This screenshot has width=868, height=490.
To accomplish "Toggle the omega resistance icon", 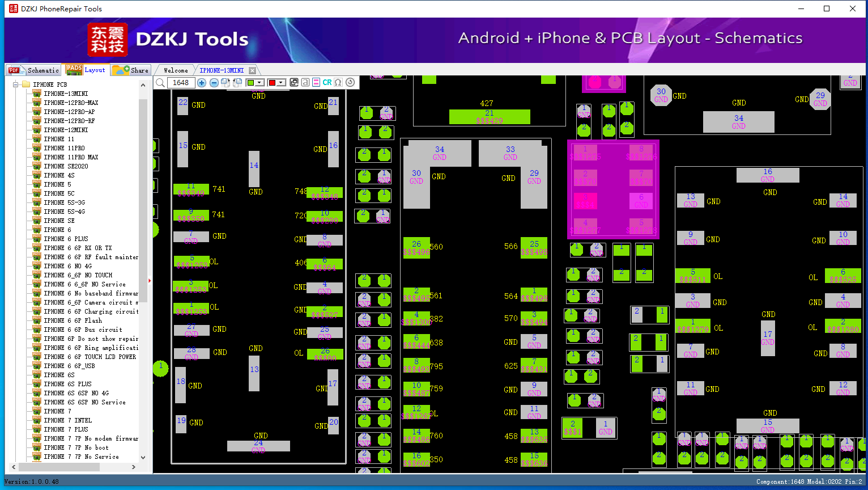I will (338, 83).
